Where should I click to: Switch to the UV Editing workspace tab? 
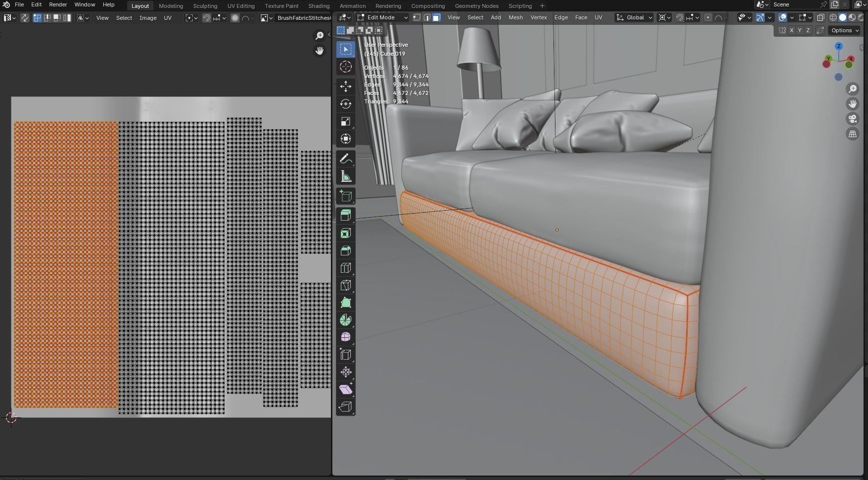[x=241, y=6]
